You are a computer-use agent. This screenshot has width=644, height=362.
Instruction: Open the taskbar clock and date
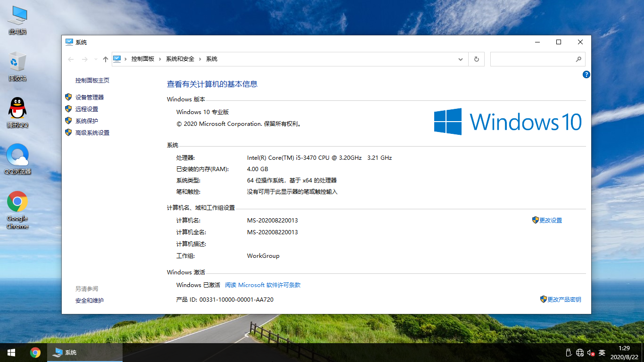(623, 353)
